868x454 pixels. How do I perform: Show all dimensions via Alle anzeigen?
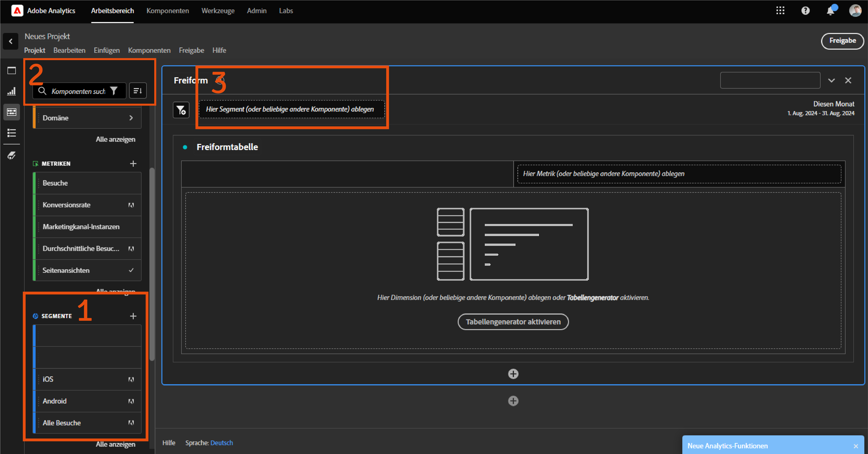click(x=116, y=139)
